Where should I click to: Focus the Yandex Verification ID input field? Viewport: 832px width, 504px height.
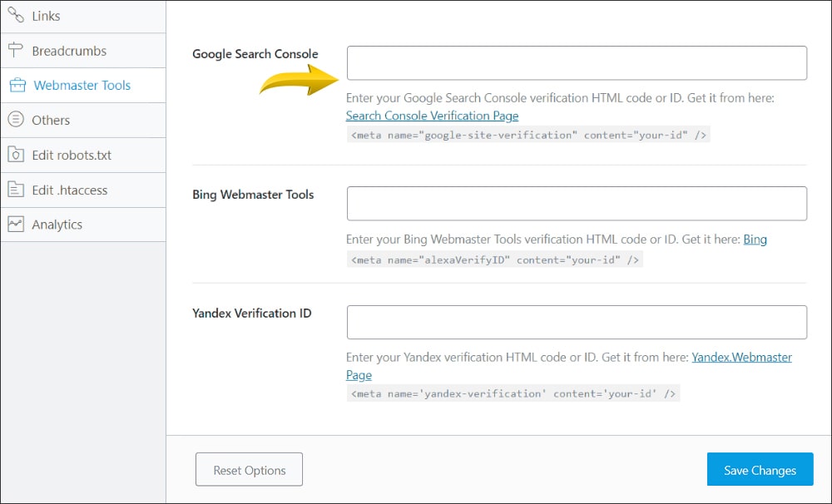point(577,322)
